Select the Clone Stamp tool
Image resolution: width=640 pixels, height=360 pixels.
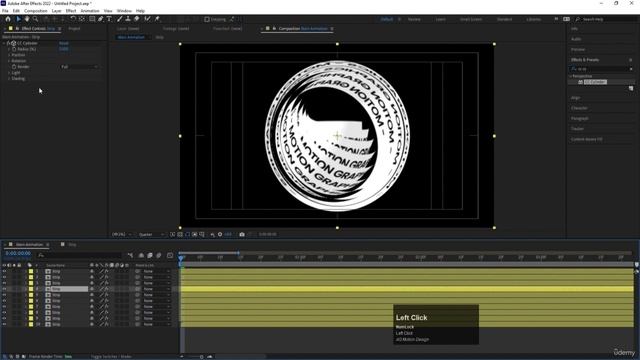tap(128, 19)
